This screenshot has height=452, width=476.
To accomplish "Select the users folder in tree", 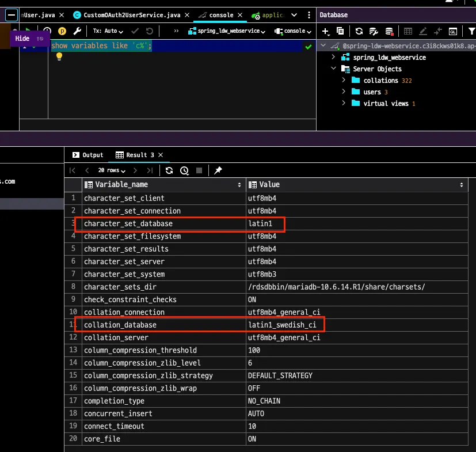I will (x=372, y=92).
